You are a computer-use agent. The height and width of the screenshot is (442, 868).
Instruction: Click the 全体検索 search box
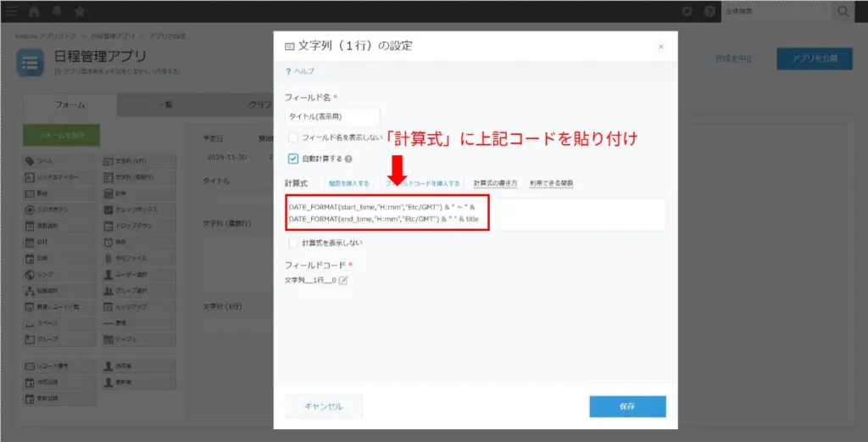tap(776, 11)
